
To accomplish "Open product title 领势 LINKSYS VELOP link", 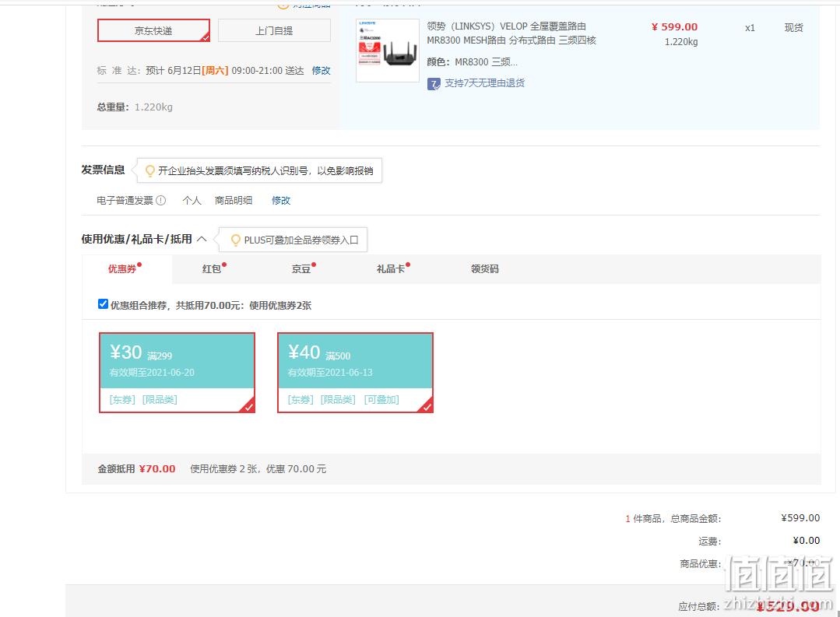I will tap(511, 33).
